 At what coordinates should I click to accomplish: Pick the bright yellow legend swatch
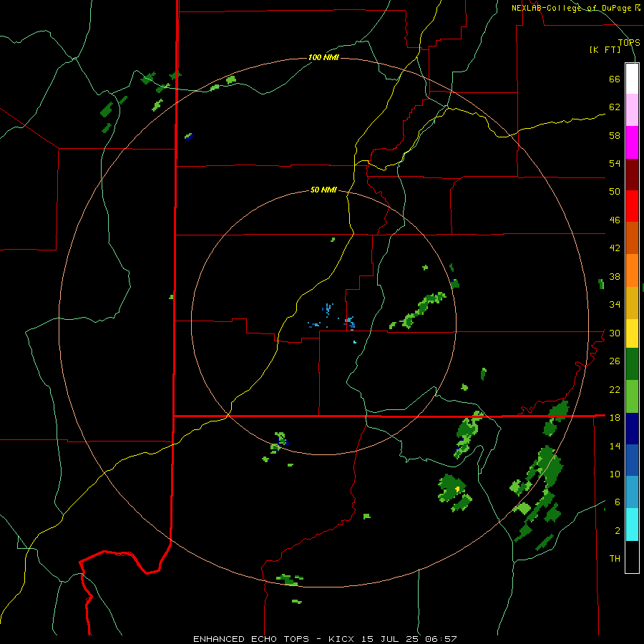click(632, 333)
